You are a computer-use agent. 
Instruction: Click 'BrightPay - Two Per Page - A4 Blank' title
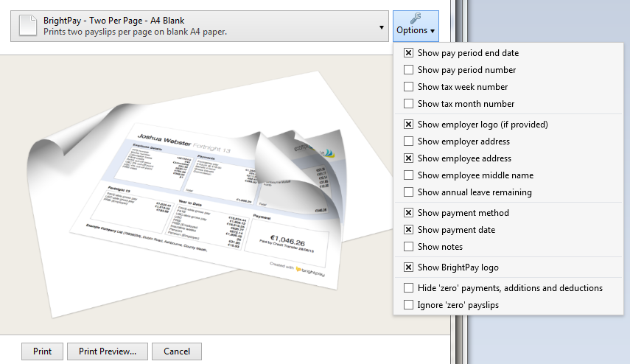point(114,21)
